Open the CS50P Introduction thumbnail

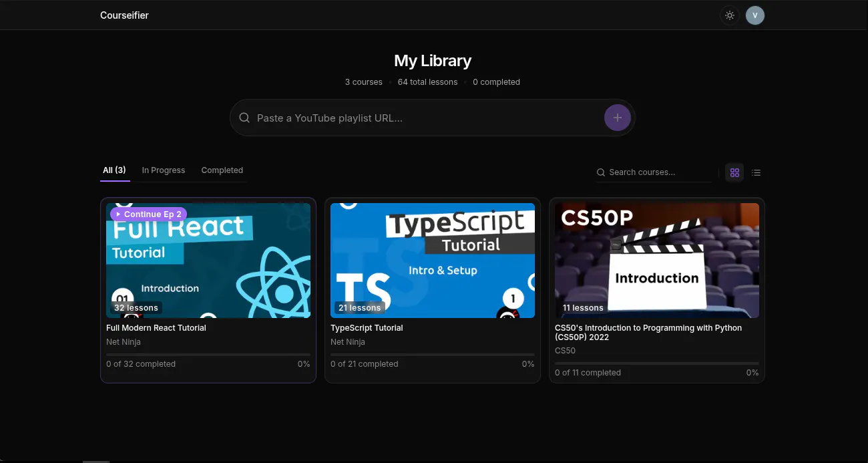(x=657, y=261)
